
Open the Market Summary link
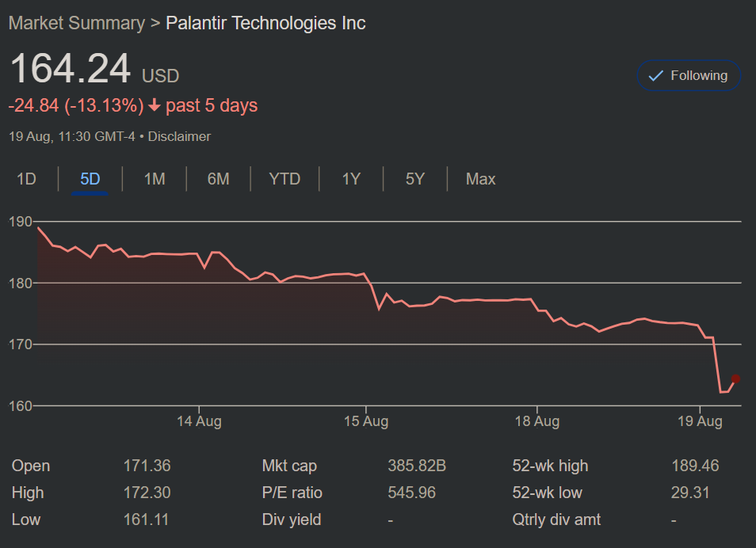click(76, 23)
